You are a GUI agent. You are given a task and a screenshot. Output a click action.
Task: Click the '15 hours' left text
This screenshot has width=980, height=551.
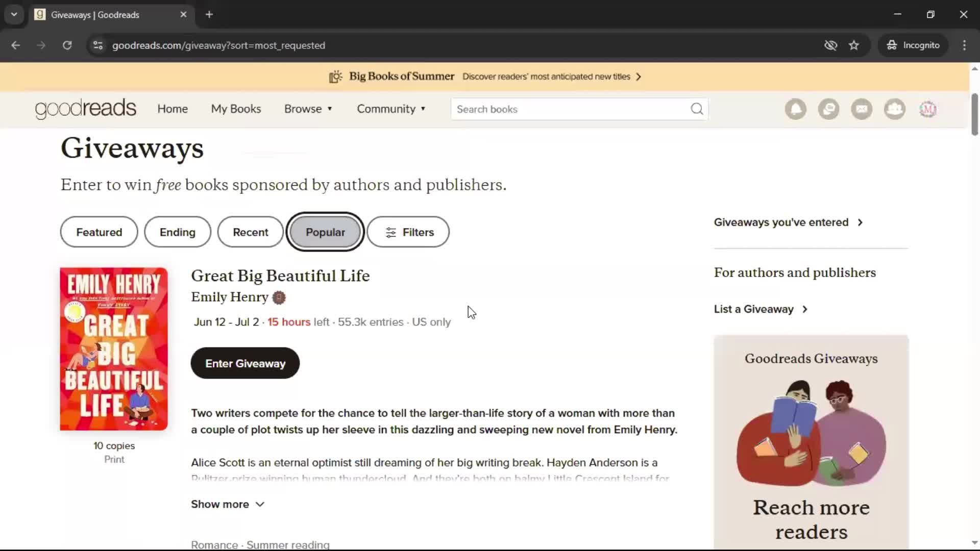click(x=289, y=322)
